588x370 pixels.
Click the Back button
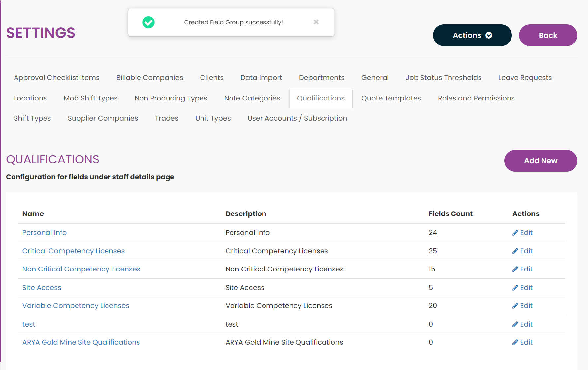tap(548, 35)
